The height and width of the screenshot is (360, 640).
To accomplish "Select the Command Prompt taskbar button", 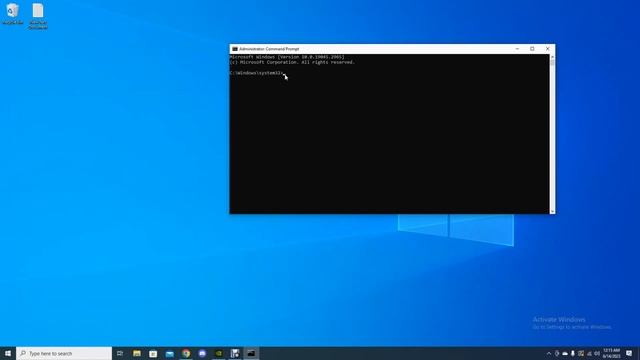I will click(x=251, y=353).
